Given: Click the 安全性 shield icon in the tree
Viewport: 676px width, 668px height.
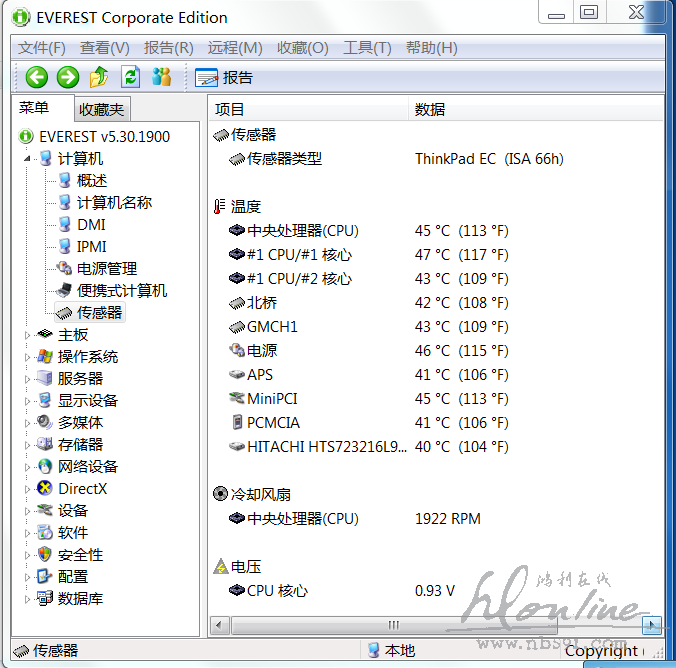Looking at the screenshot, I should [x=45, y=554].
